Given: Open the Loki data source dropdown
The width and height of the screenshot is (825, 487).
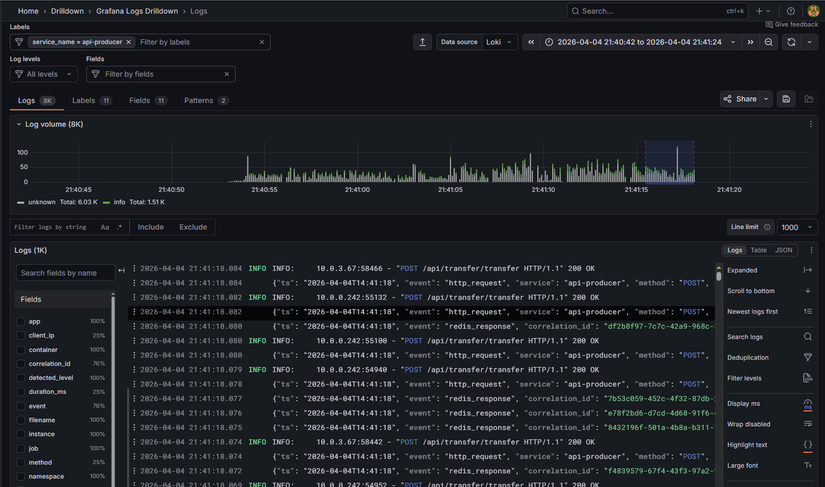Looking at the screenshot, I should (499, 42).
